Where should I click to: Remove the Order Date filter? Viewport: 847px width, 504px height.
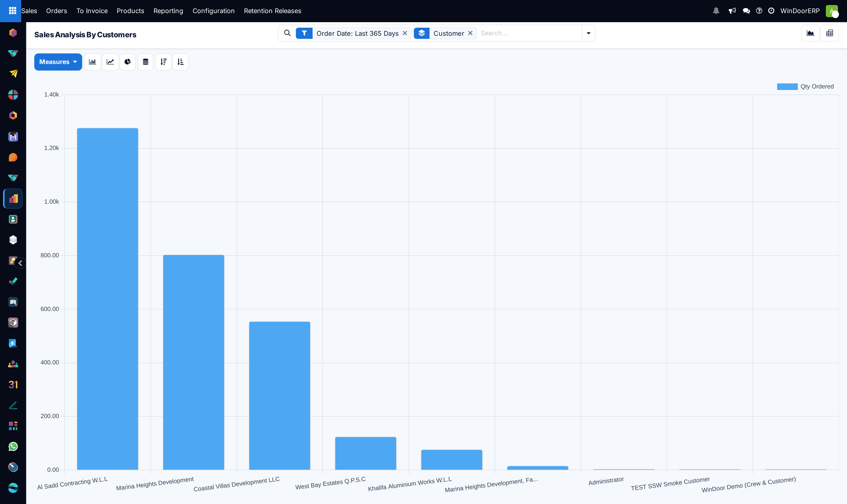tap(405, 33)
